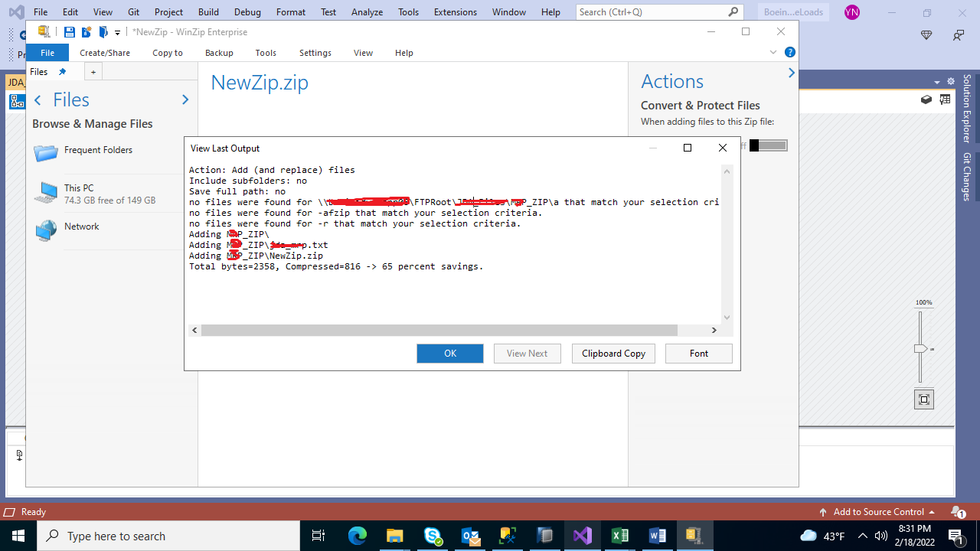Open Visual Studio Window menu
Image resolution: width=980 pixels, height=551 pixels.
509,12
